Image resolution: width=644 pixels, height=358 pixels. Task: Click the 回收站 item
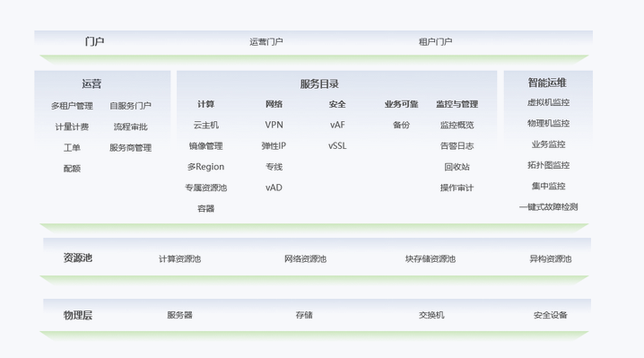457,167
